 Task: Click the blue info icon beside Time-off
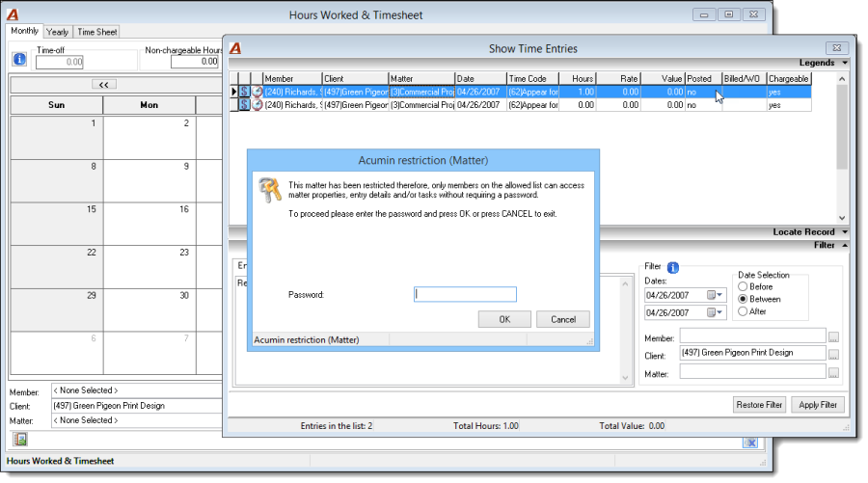pos(19,59)
